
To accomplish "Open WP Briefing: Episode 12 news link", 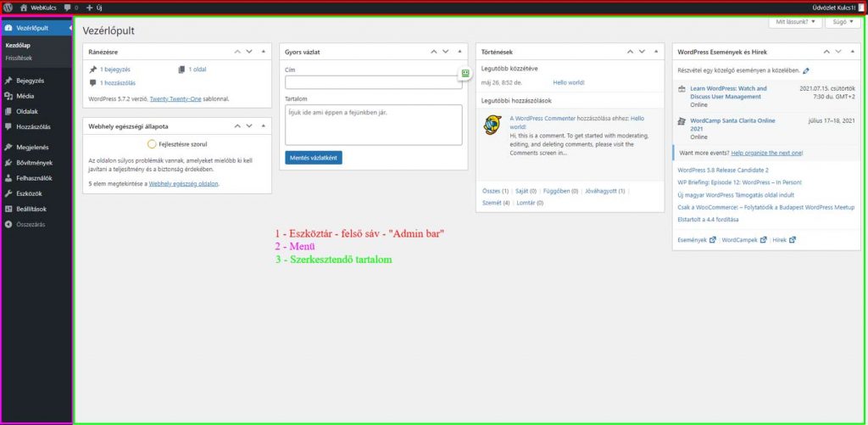I will tap(739, 182).
